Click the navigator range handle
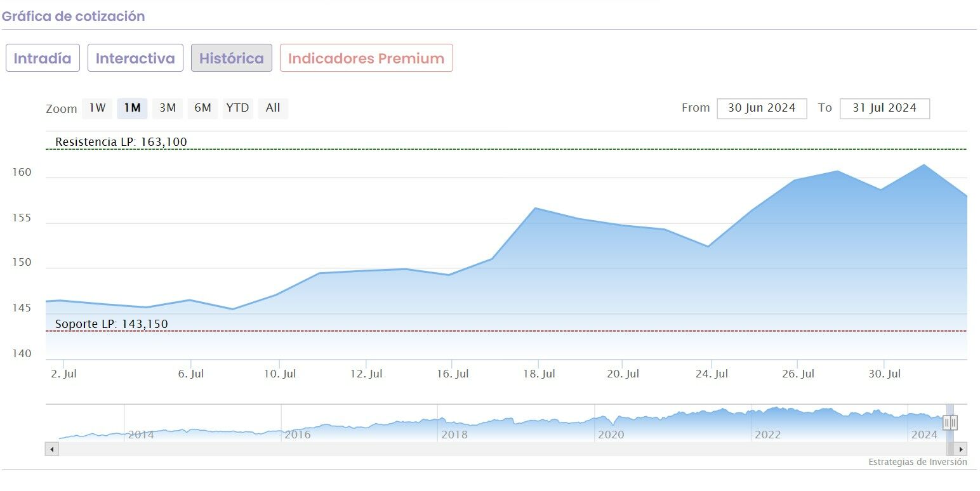Screen dimensions: 980x491 point(950,422)
